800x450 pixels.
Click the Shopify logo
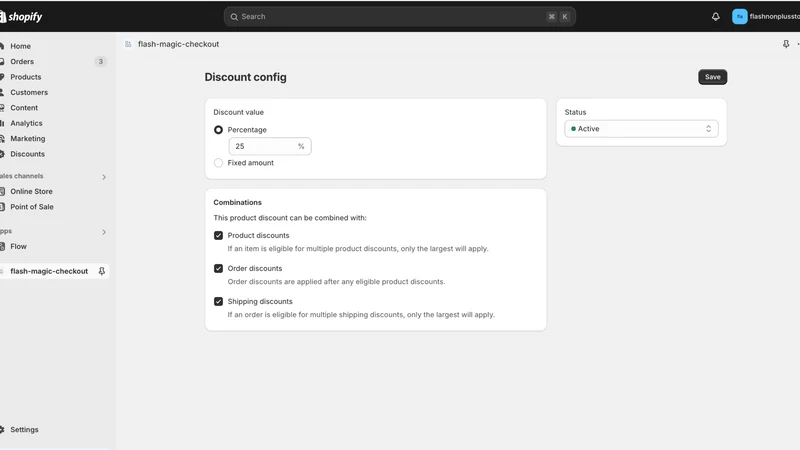pos(21,17)
